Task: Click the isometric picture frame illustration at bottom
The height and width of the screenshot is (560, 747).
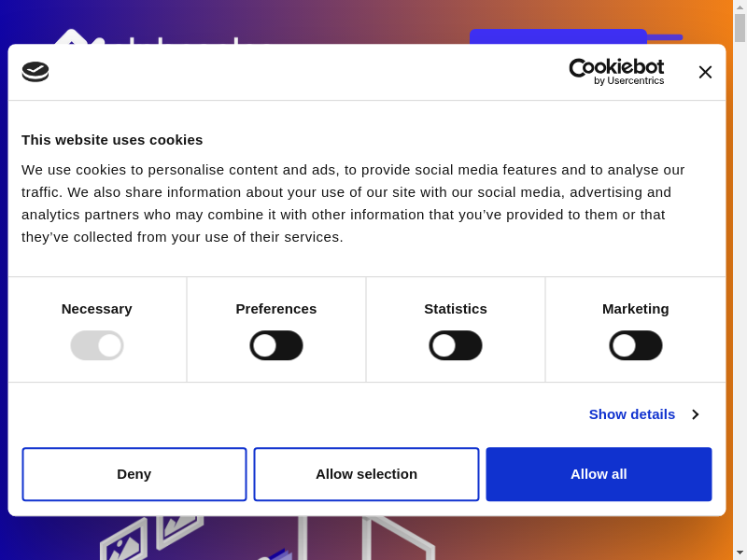Action: (x=124, y=539)
